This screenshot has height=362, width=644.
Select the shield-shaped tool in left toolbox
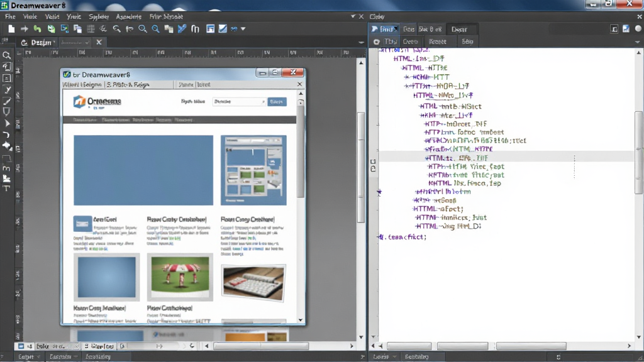(6, 112)
